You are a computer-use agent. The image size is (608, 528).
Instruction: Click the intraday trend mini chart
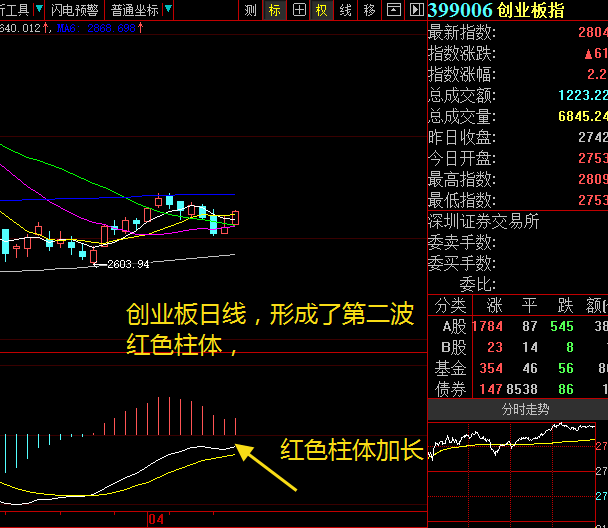tap(517, 470)
